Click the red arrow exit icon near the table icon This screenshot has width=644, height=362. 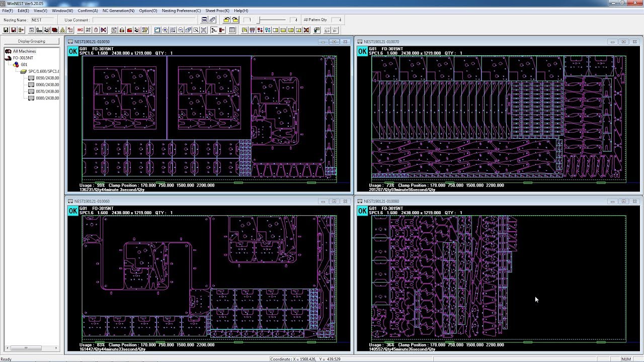222,30
